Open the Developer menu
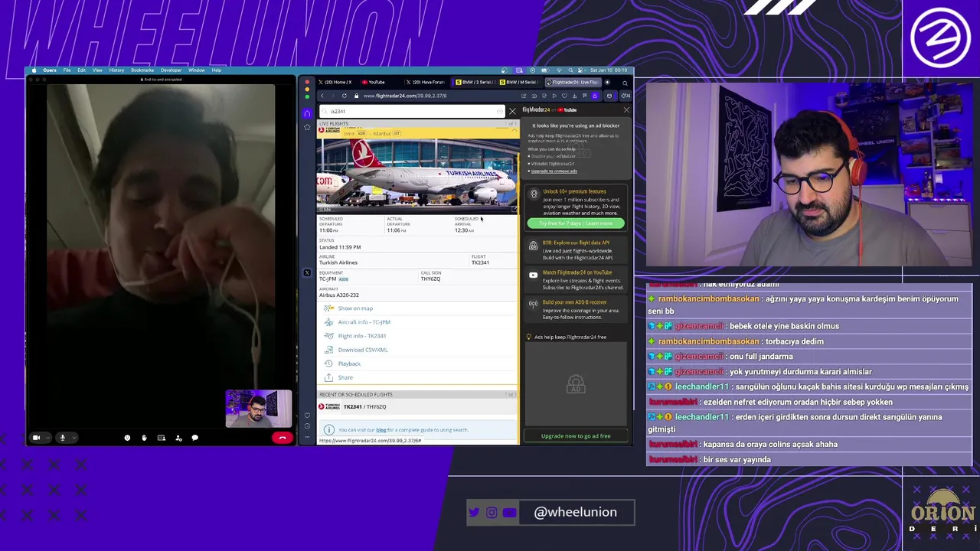The height and width of the screenshot is (551, 980). point(171,70)
